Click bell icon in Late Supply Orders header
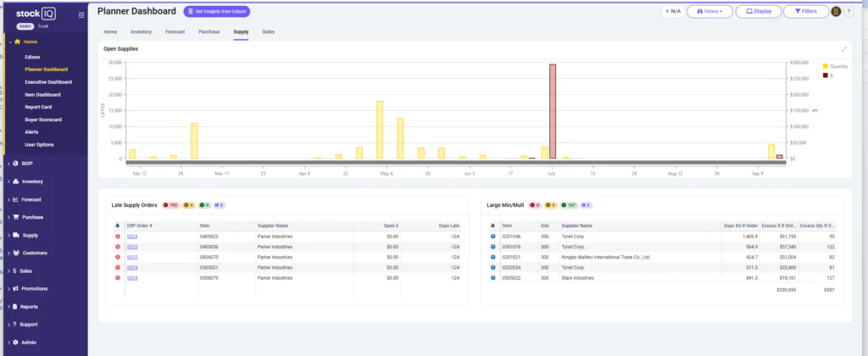 [x=117, y=225]
